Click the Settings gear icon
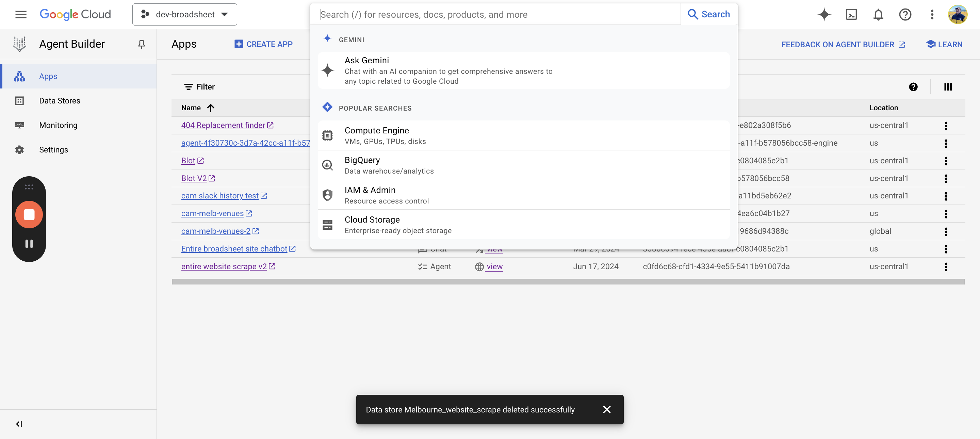The width and height of the screenshot is (980, 439). coord(19,149)
